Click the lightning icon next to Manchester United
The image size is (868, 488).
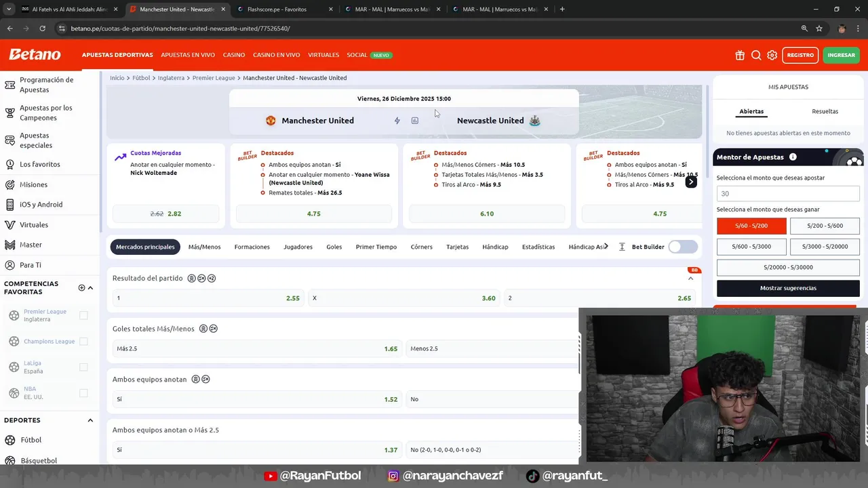(x=397, y=121)
